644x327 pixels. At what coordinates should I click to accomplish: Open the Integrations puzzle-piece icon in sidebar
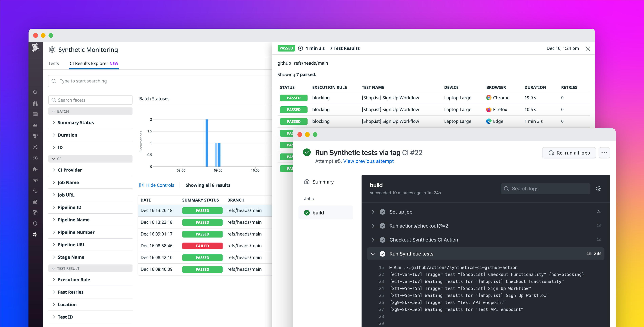click(x=35, y=169)
